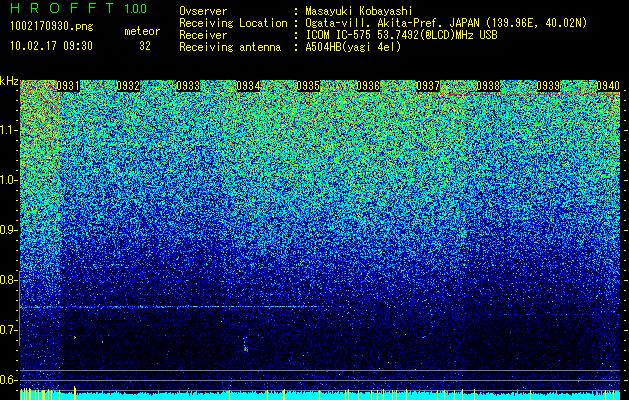This screenshot has width=629, height=400.
Task: Click the 0938 time marker
Action: tap(488, 86)
